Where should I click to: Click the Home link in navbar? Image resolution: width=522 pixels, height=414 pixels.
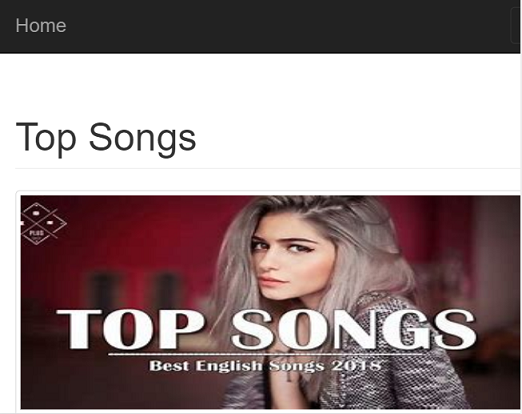click(x=41, y=26)
